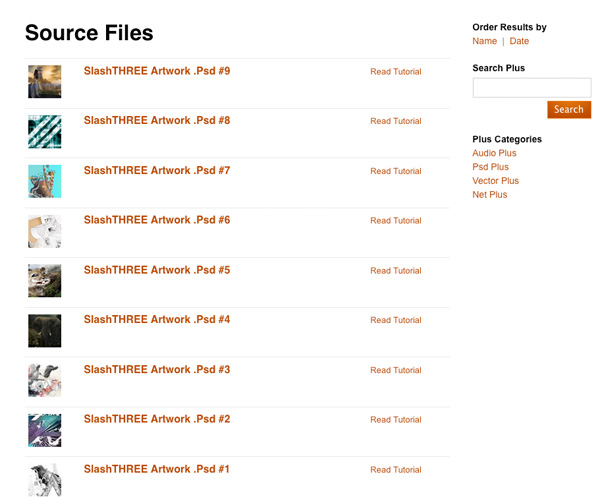Read Tutorial for Artwork .Psd #8
The image size is (600, 499).
396,121
